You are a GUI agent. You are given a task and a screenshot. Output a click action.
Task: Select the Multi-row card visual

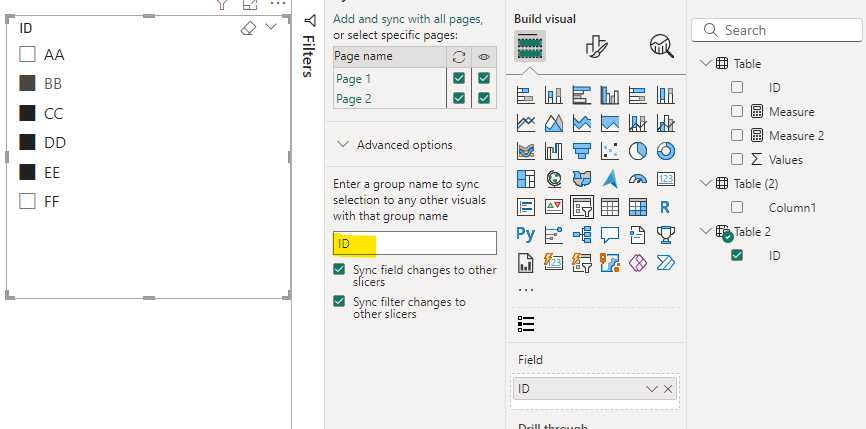tap(525, 207)
